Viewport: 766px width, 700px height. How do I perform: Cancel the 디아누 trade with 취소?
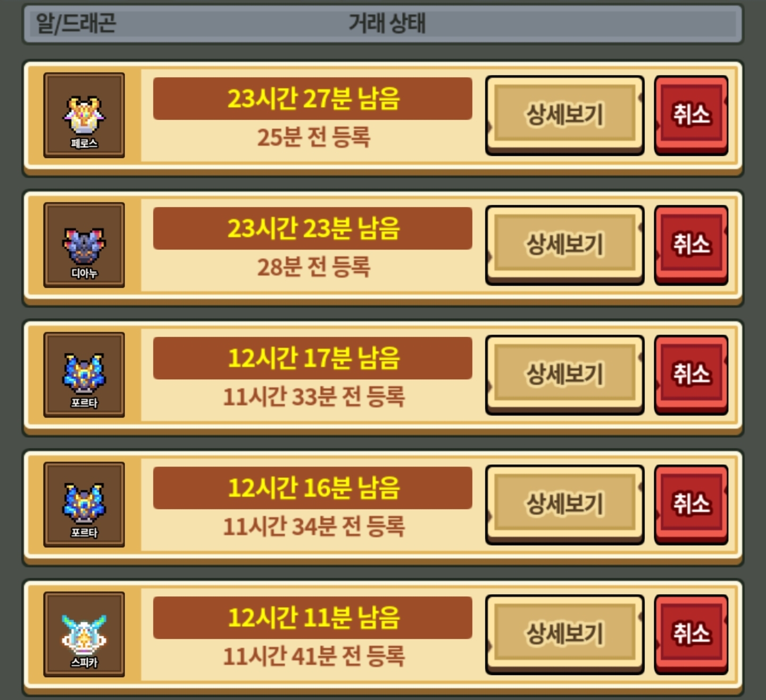click(x=691, y=245)
